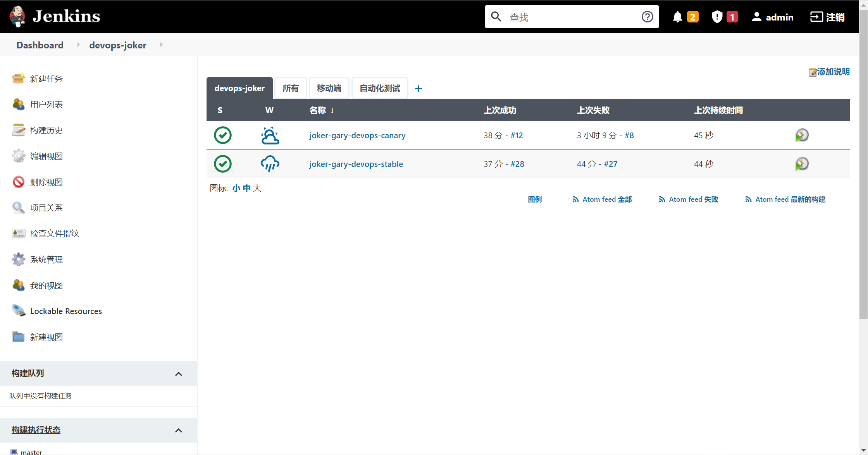Open Dashboard breadcrumb dropdown arrow

tap(79, 45)
